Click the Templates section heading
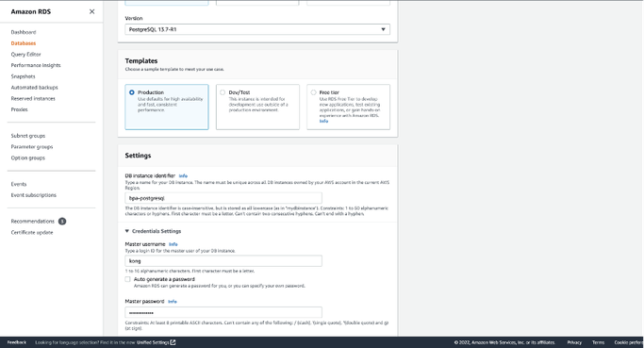644x348 pixels. point(141,60)
